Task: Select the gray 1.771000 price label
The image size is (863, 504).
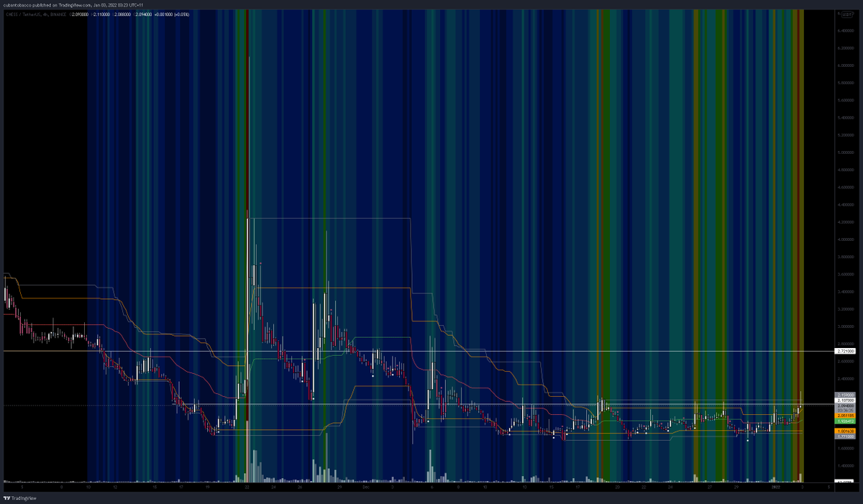Action: 845,436
